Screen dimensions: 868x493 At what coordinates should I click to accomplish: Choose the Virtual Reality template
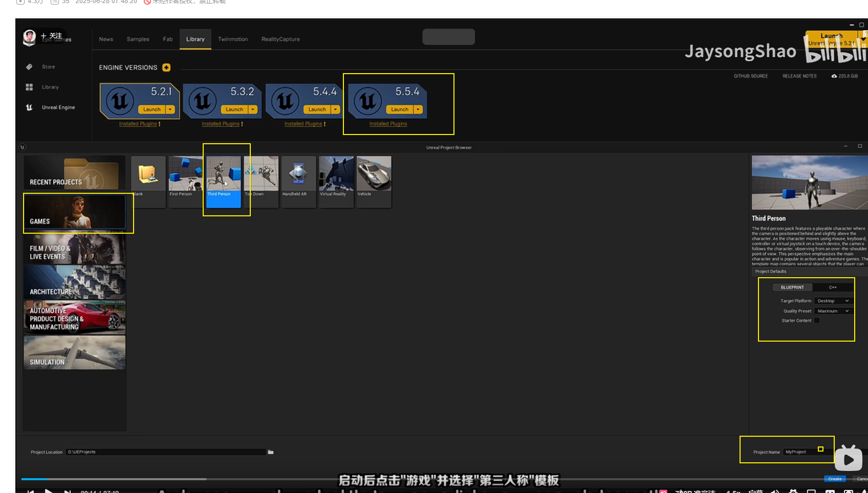point(336,182)
